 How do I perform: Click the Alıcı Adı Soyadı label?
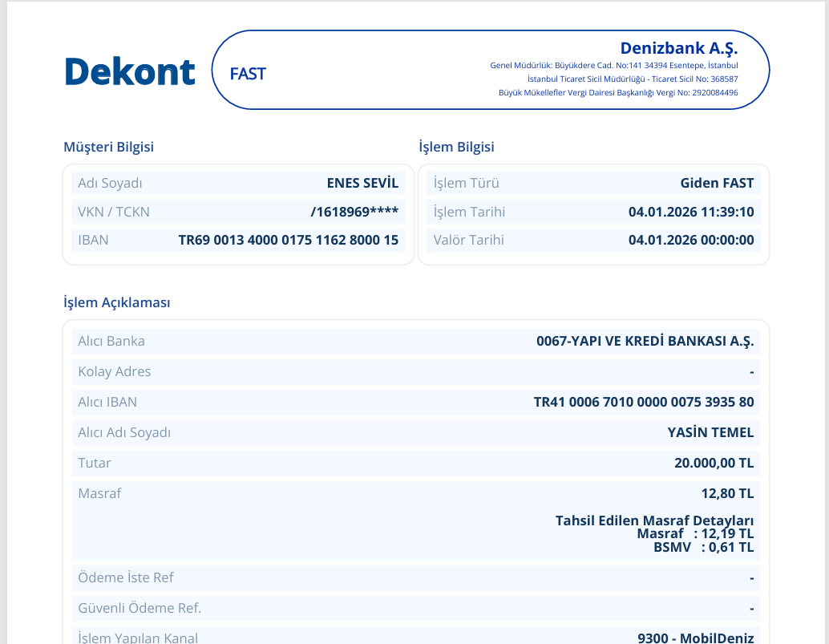click(124, 432)
